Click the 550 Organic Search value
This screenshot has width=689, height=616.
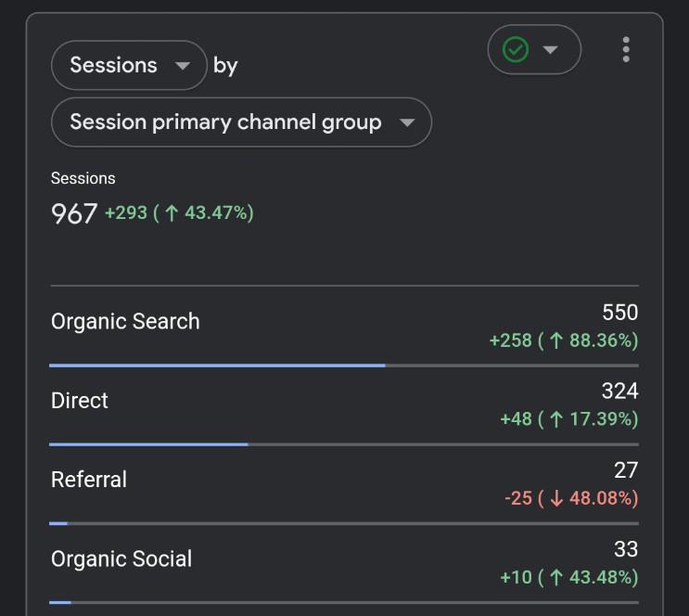click(620, 313)
